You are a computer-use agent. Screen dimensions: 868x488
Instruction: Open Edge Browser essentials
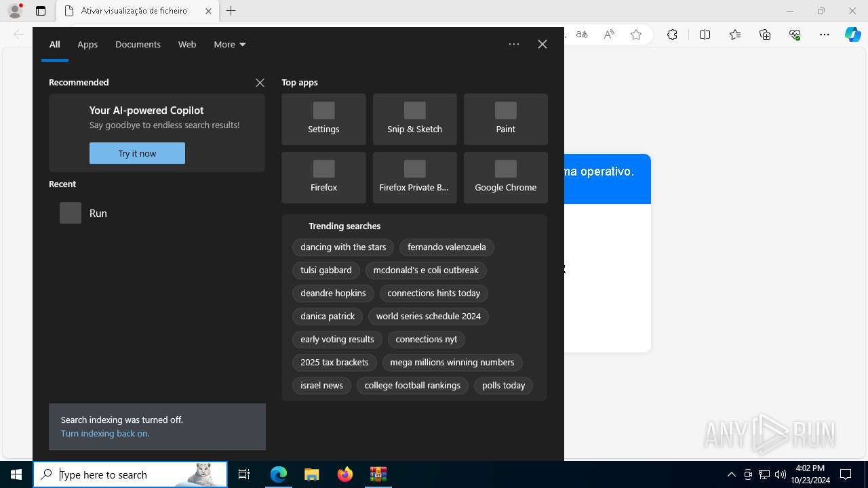795,35
